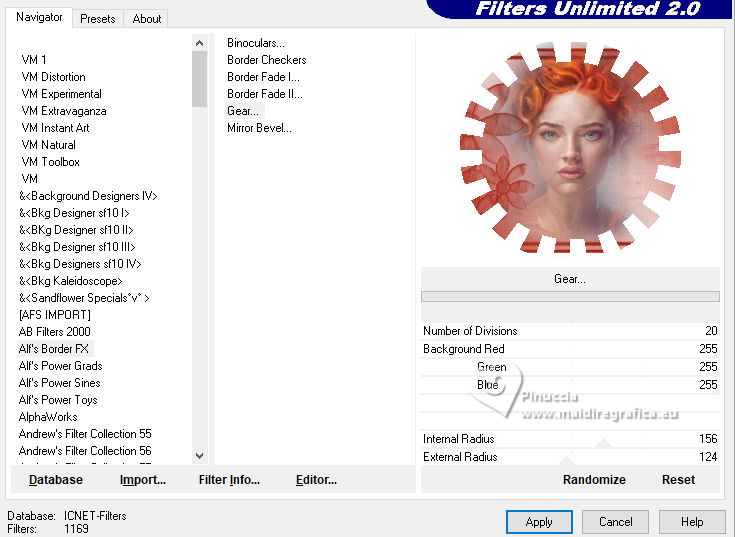
Task: Adjust Background Green slider
Action: point(570,366)
